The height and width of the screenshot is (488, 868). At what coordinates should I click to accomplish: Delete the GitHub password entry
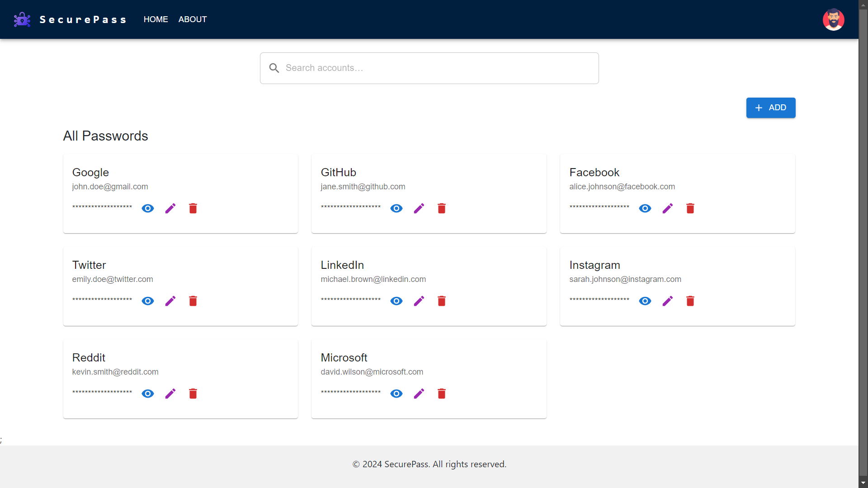coord(441,208)
